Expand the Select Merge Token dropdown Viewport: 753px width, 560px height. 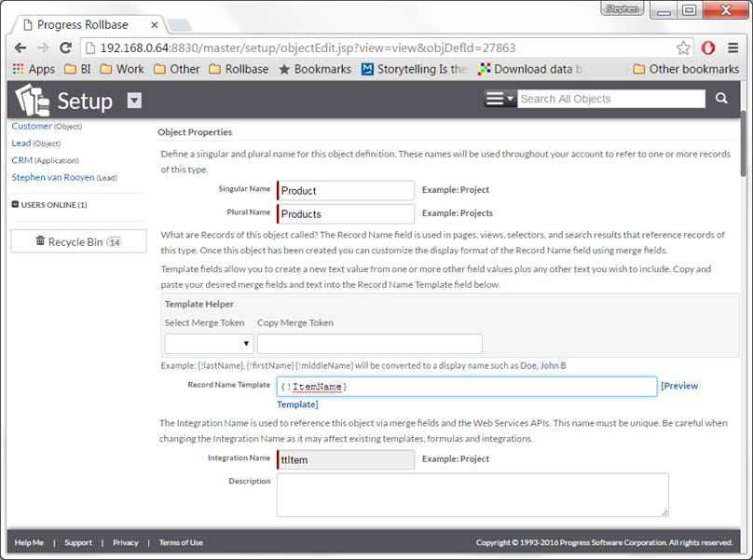209,344
